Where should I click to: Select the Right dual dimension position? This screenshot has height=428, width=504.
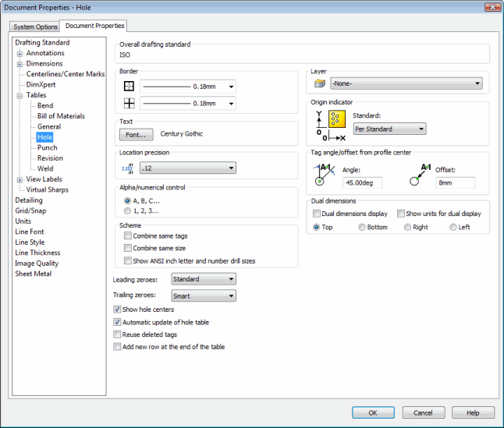[x=407, y=227]
